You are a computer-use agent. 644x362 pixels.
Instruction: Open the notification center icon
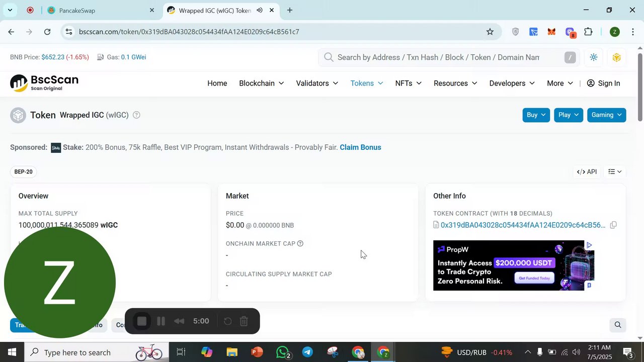(x=628, y=352)
